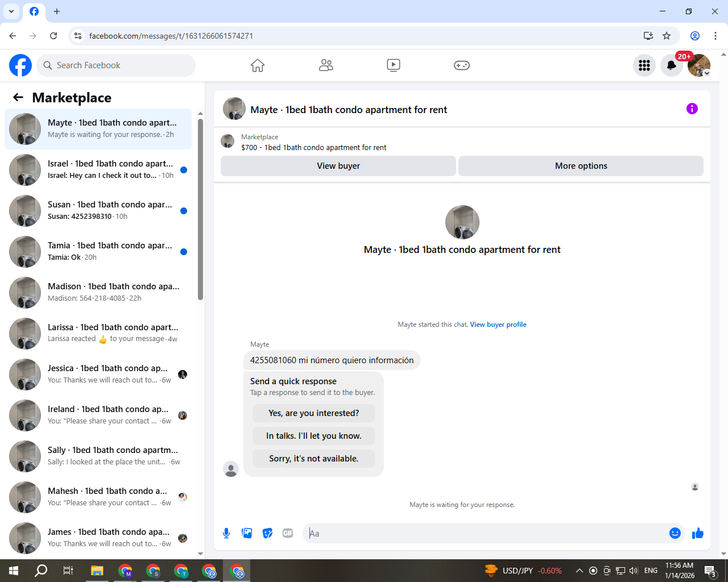
Task: Open conversation information purple icon
Action: pos(692,109)
